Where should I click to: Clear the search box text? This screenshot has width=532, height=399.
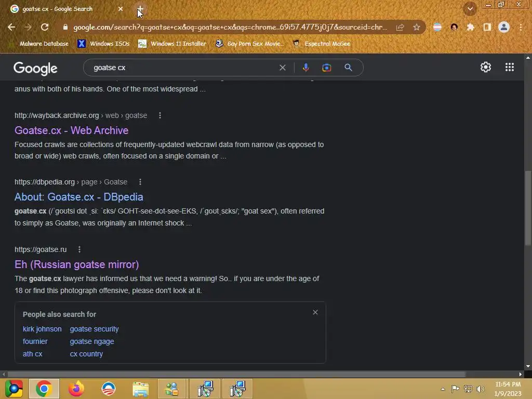coord(282,68)
